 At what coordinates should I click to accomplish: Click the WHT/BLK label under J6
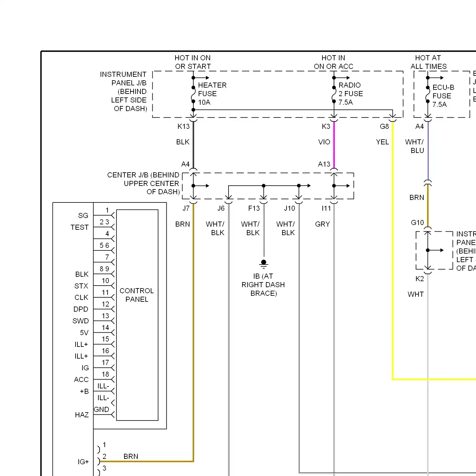(215, 228)
